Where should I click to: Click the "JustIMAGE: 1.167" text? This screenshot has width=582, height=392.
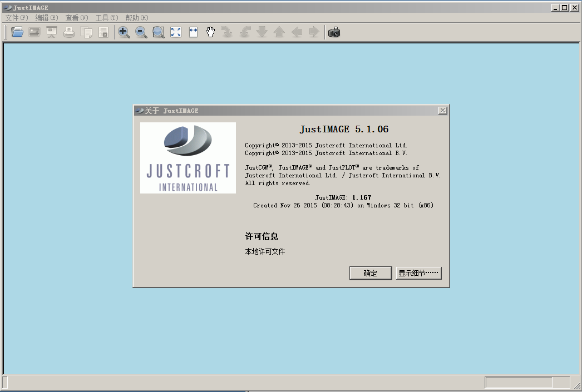[x=343, y=198]
